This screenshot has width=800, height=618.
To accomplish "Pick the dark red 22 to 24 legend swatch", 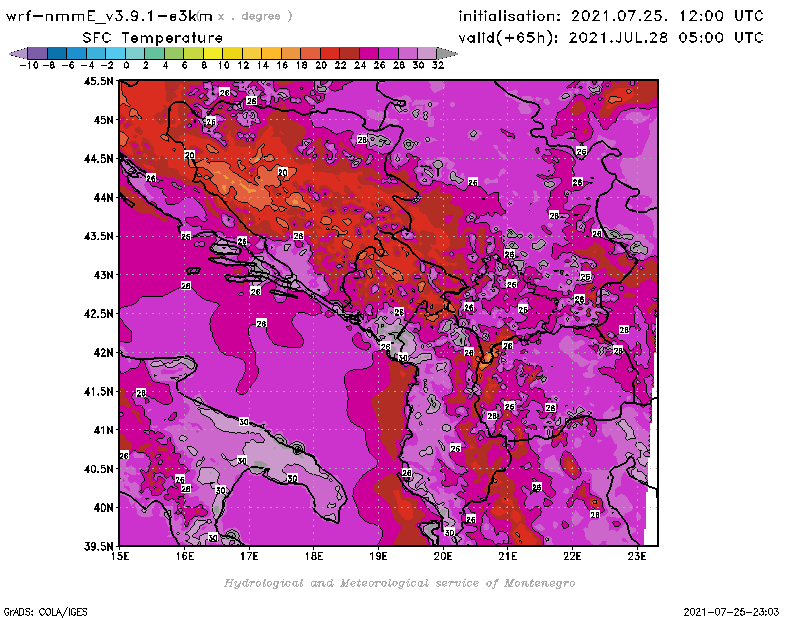I will click(x=349, y=53).
